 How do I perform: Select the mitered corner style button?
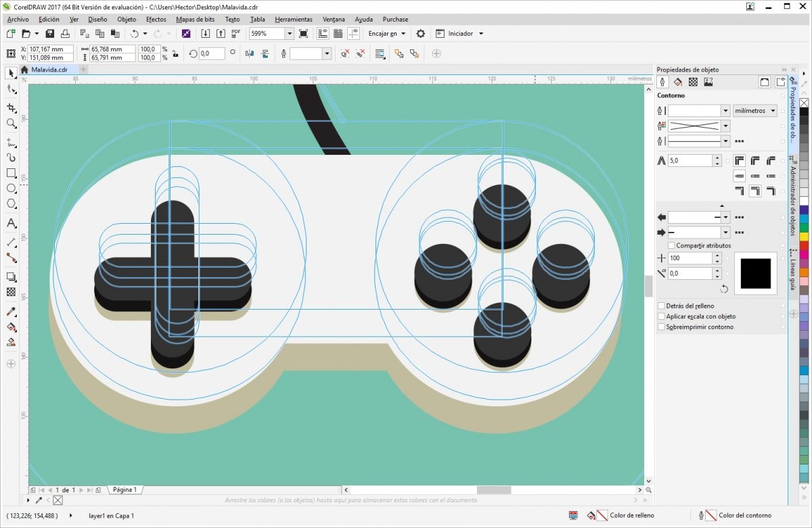point(739,160)
